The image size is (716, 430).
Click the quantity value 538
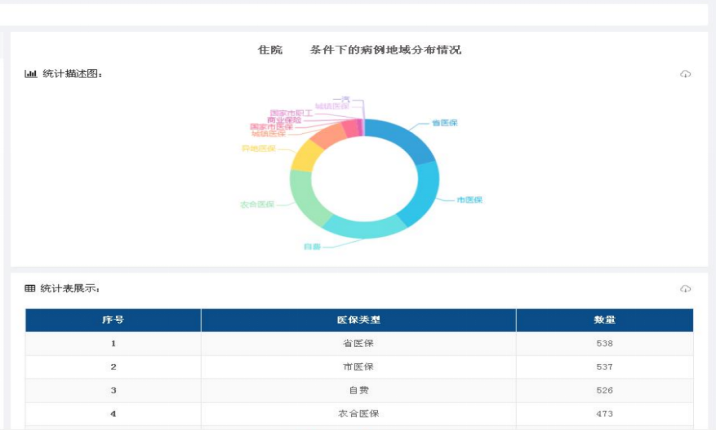[x=605, y=343]
